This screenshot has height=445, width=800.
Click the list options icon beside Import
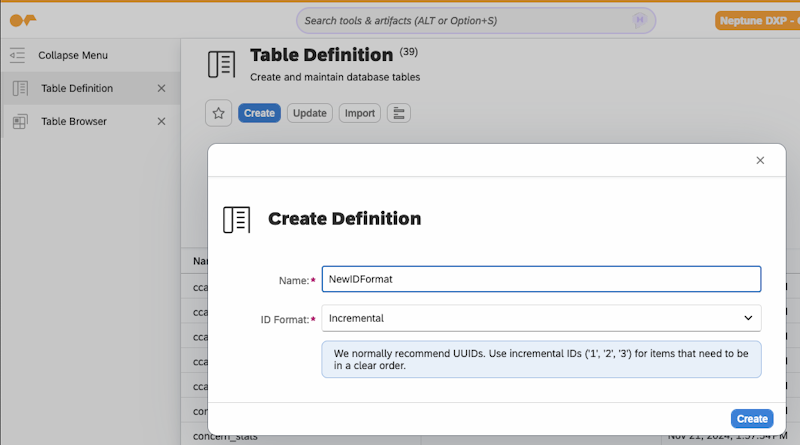(398, 113)
